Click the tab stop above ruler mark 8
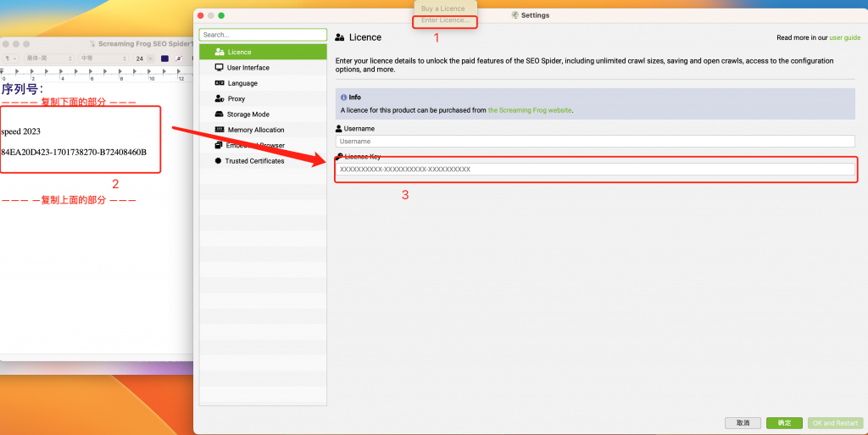This screenshot has height=435, width=868. [x=120, y=71]
